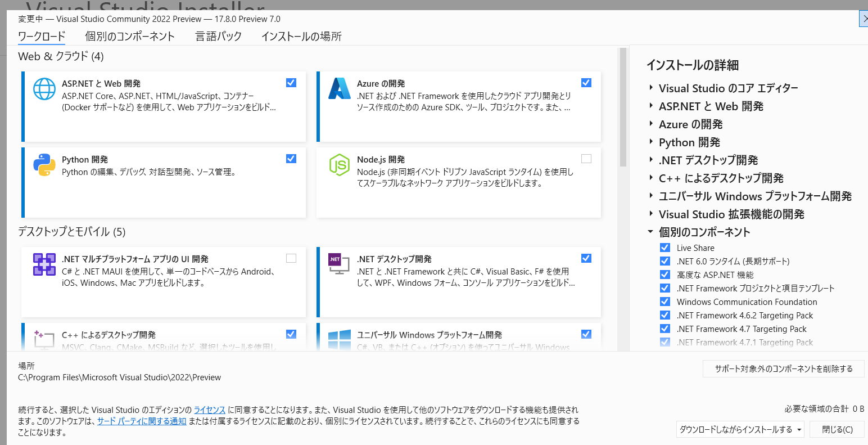The image size is (868, 445).
Task: Uncheck the Live Share component
Action: coord(665,248)
